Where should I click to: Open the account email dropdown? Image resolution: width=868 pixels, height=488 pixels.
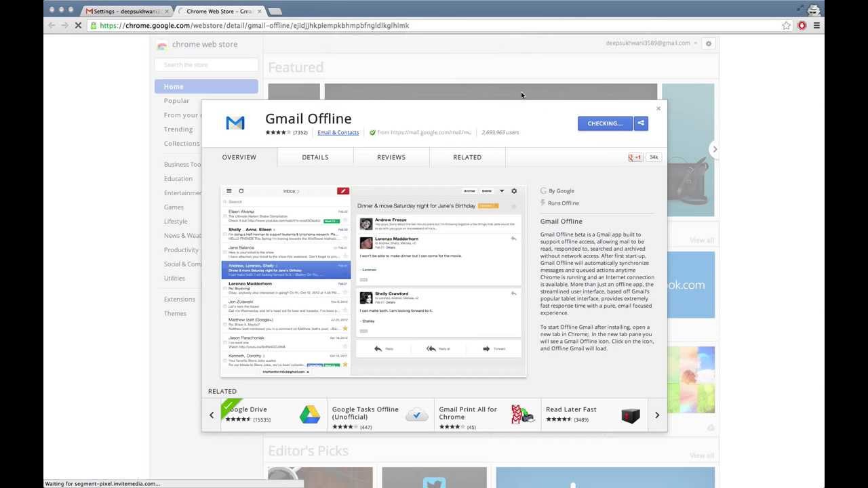[x=652, y=43]
